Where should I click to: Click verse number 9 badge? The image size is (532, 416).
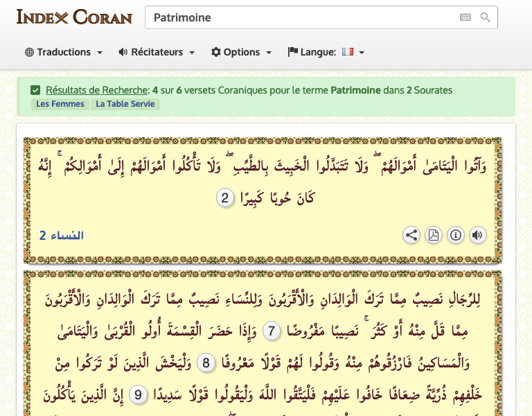pyautogui.click(x=138, y=395)
